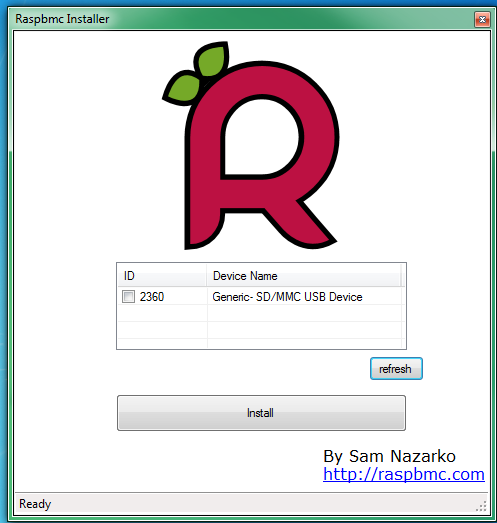Screen dimensions: 497x523
Task: Click the left green leaf of the logo
Action: click(x=183, y=88)
